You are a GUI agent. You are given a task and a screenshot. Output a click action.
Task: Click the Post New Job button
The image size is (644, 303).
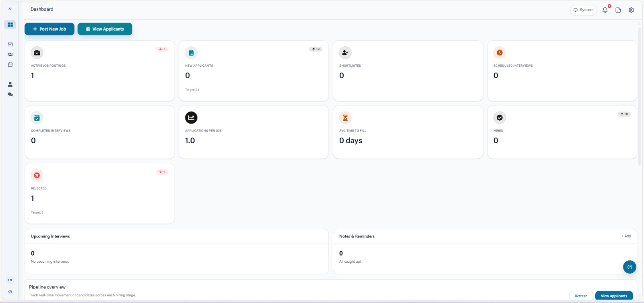point(49,29)
